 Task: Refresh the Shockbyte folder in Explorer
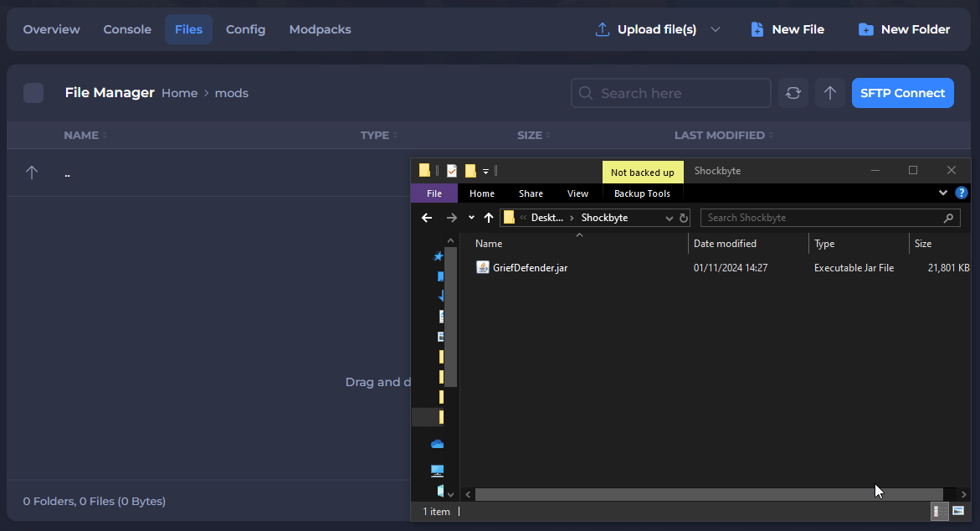tap(684, 219)
